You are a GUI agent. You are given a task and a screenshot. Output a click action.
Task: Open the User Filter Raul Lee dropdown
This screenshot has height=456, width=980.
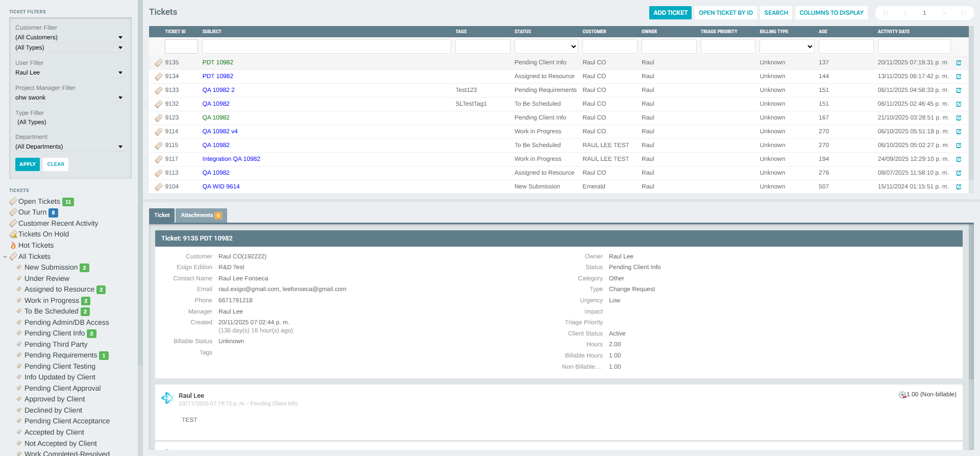click(x=69, y=73)
